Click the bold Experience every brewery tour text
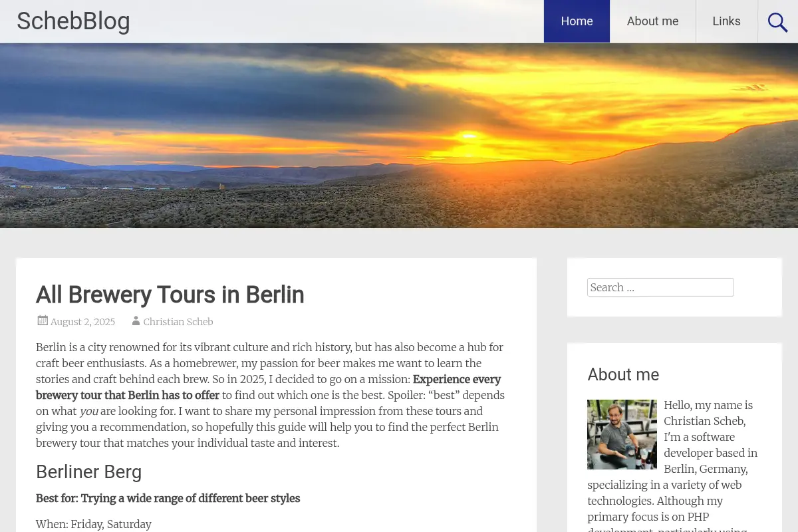The image size is (798, 532). pyautogui.click(x=269, y=387)
